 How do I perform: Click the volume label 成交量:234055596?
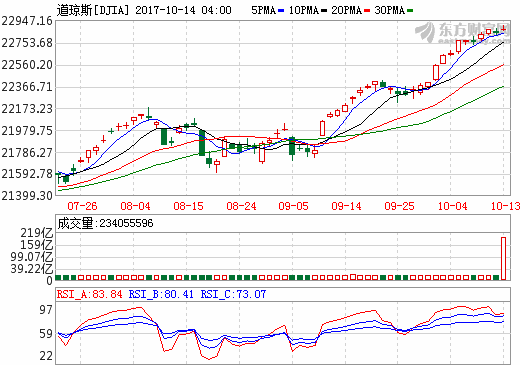point(105,223)
